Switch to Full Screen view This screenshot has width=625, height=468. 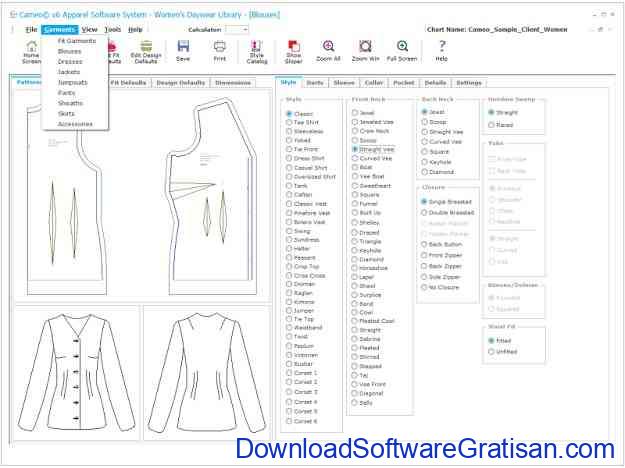coord(402,51)
